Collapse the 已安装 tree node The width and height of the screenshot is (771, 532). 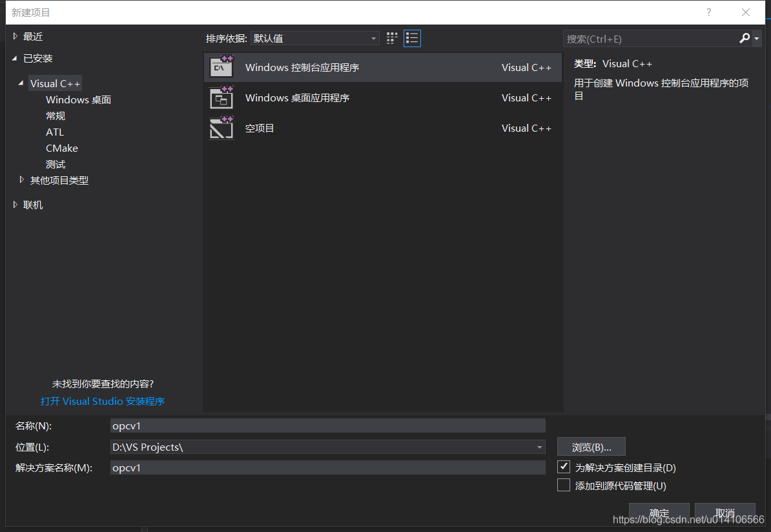(15, 58)
